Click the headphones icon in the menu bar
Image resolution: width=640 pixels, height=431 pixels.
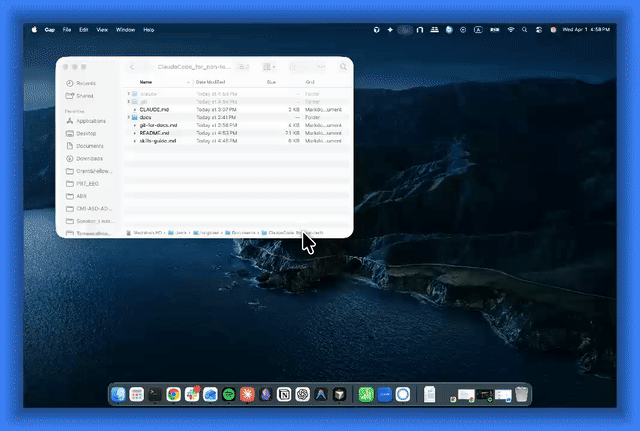click(420, 30)
